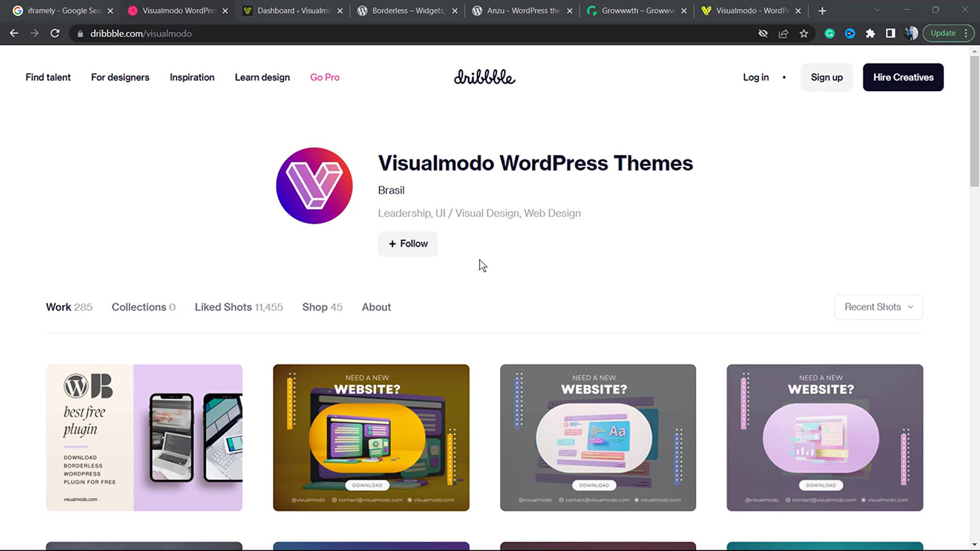Click the browser forward arrow
980x551 pixels.
[x=34, y=33]
